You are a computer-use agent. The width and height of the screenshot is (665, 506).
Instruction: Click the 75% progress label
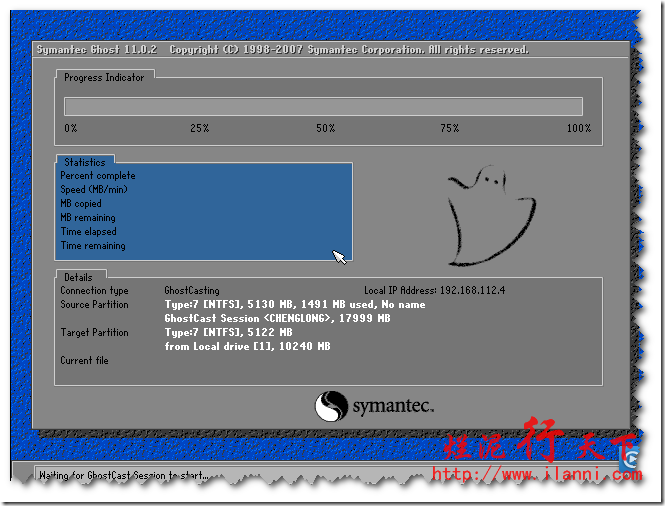click(450, 128)
